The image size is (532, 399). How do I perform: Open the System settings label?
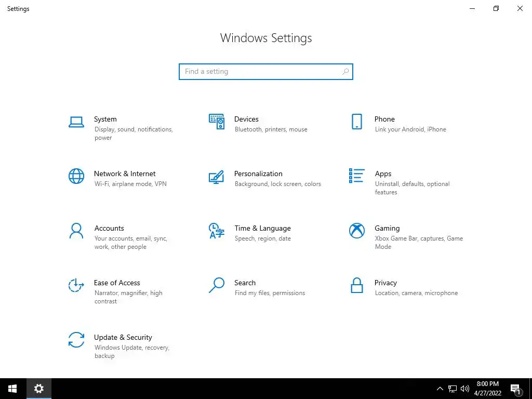pyautogui.click(x=105, y=119)
